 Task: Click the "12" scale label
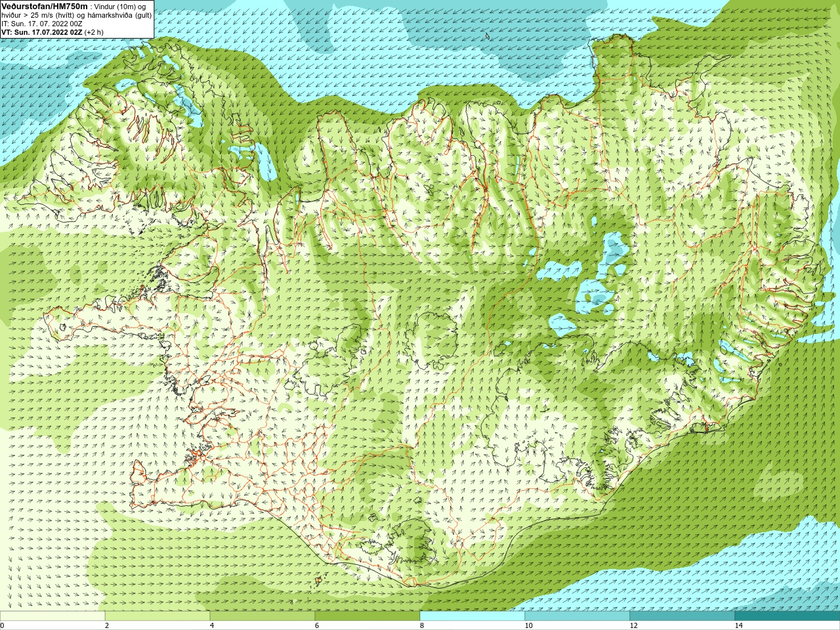[634, 625]
